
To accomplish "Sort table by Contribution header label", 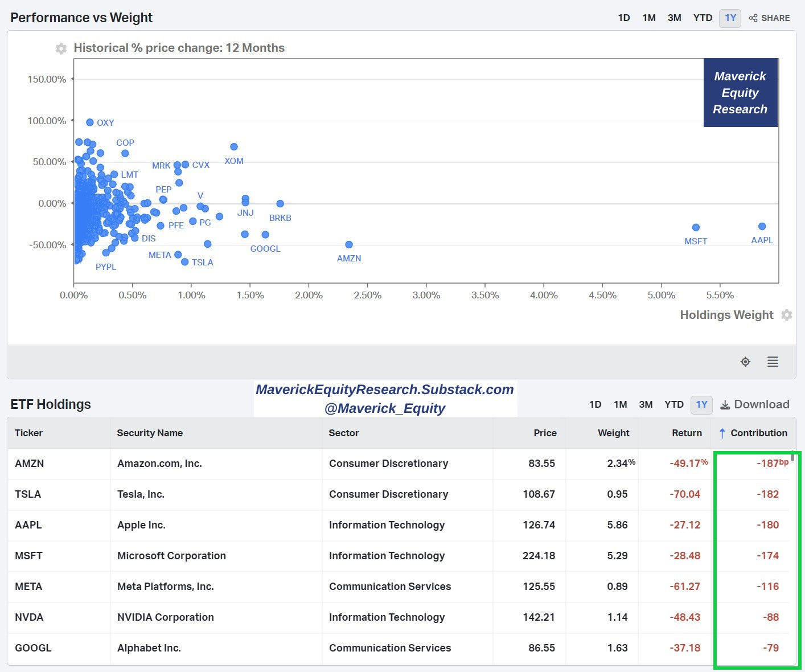I will pos(759,433).
